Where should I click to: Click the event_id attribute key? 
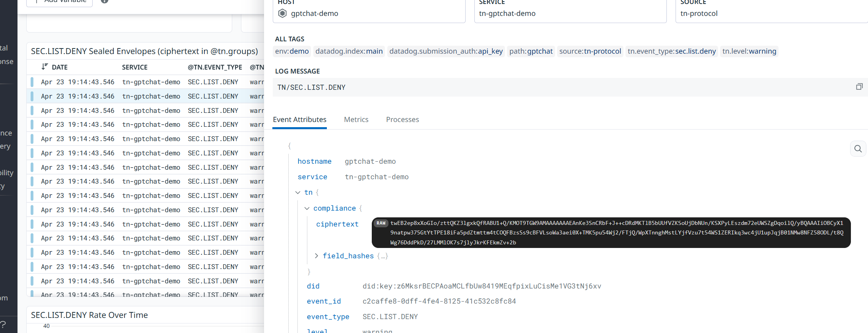tap(324, 301)
